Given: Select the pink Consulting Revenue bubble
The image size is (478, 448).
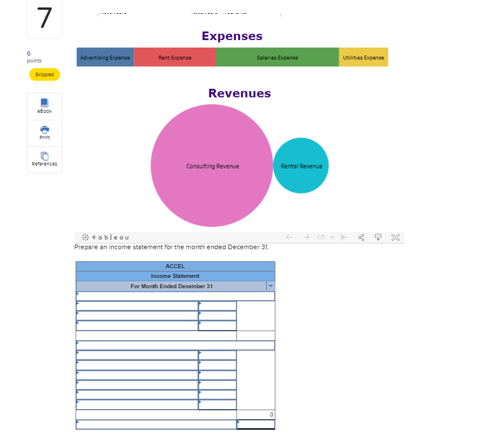Looking at the screenshot, I should click(211, 166).
